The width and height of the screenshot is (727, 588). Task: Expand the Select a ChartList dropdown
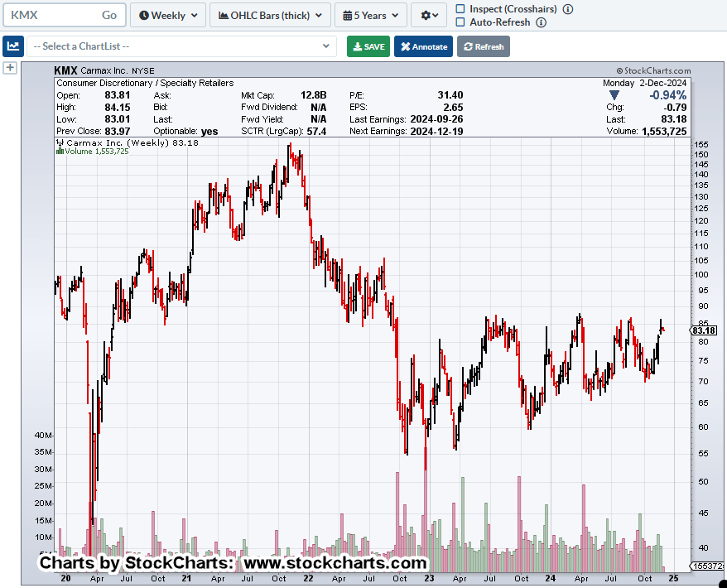pos(181,46)
